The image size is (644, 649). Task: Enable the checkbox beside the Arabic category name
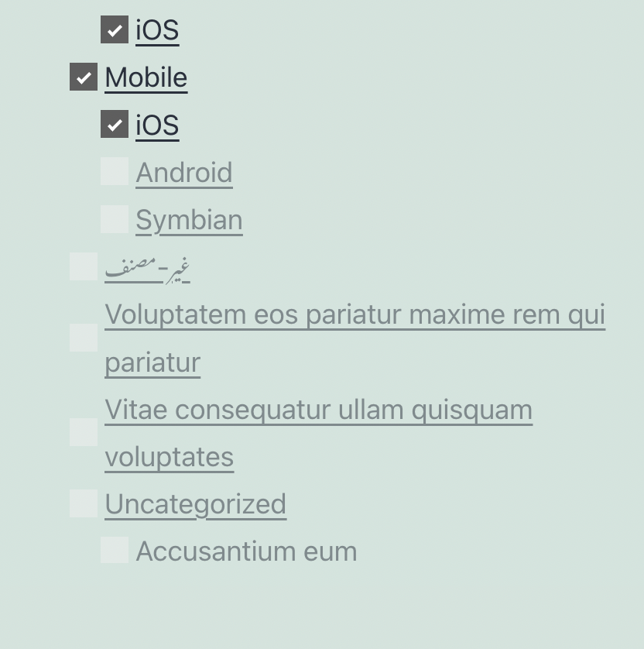pyautogui.click(x=84, y=266)
